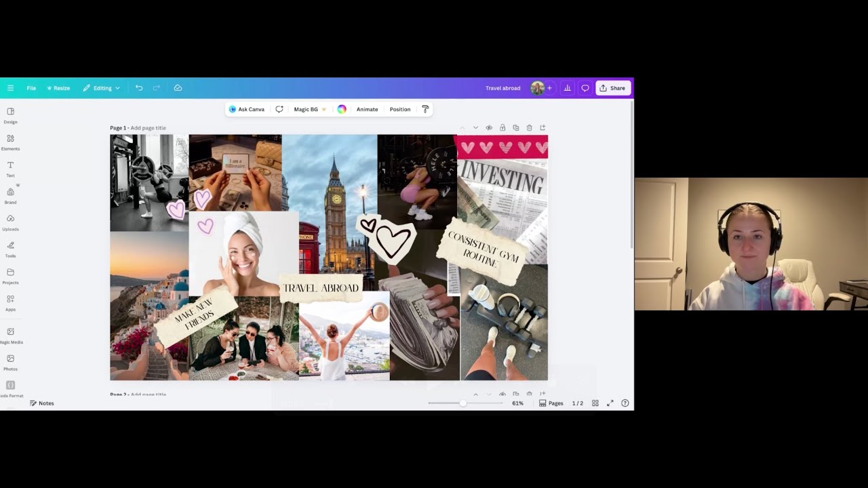Image resolution: width=868 pixels, height=488 pixels.
Task: Open the Tools panel
Action: point(10,249)
